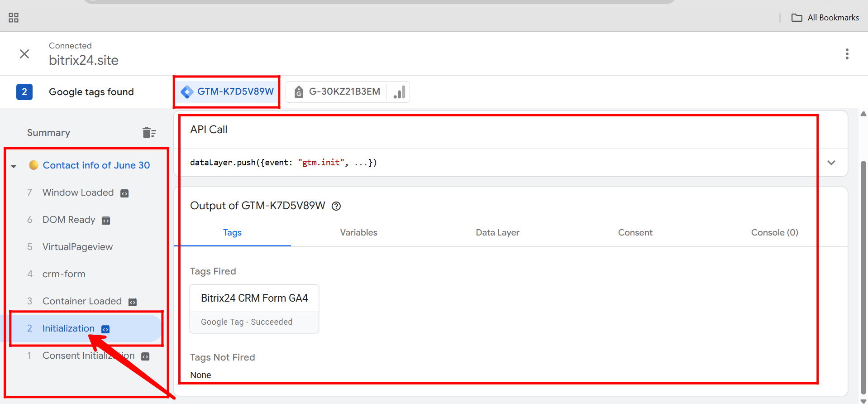
Task: Clear the event list with trash icon
Action: click(149, 133)
